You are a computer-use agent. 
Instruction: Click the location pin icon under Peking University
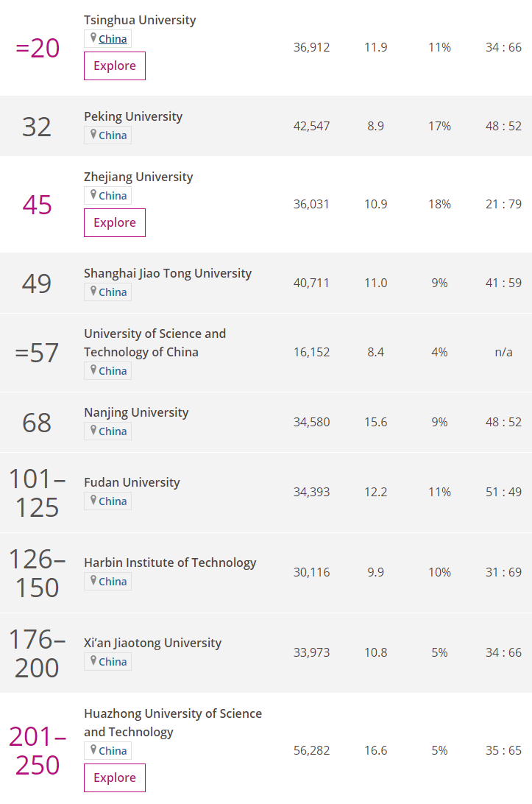click(x=93, y=134)
